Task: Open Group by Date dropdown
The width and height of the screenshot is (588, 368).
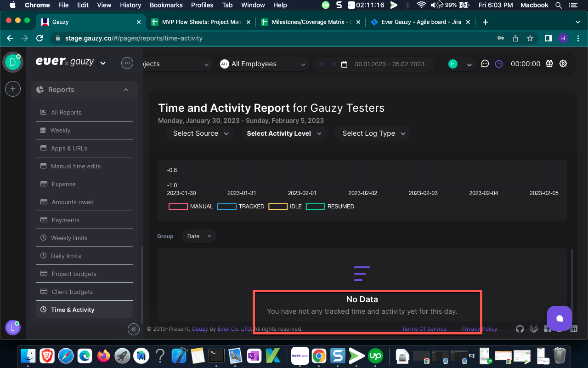Action: (x=199, y=236)
